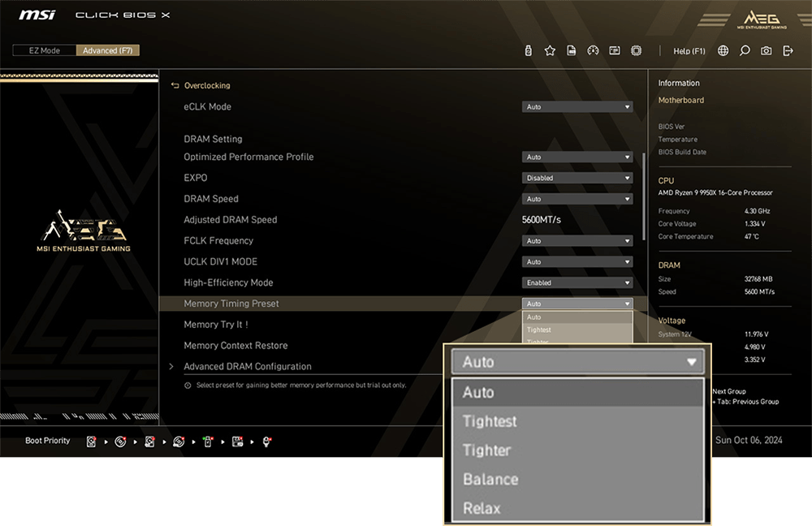This screenshot has height=526, width=812.
Task: Disable the High-Efficiency Mode setting
Action: 577,282
